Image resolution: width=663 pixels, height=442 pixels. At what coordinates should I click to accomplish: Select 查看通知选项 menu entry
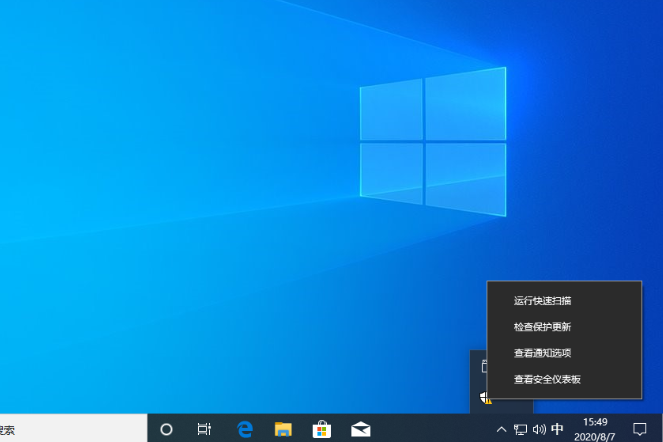(543, 353)
